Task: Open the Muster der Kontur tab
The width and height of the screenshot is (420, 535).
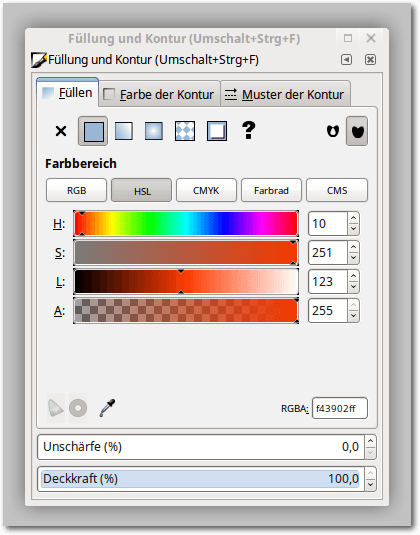Action: (x=285, y=95)
